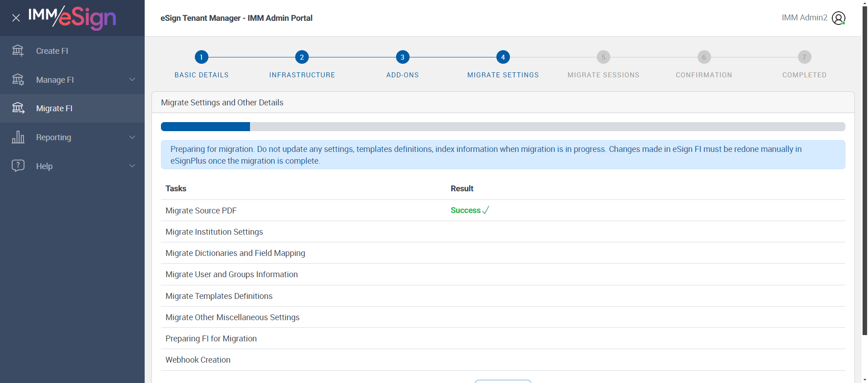868x383 pixels.
Task: Click the migration progress bar
Action: [503, 127]
